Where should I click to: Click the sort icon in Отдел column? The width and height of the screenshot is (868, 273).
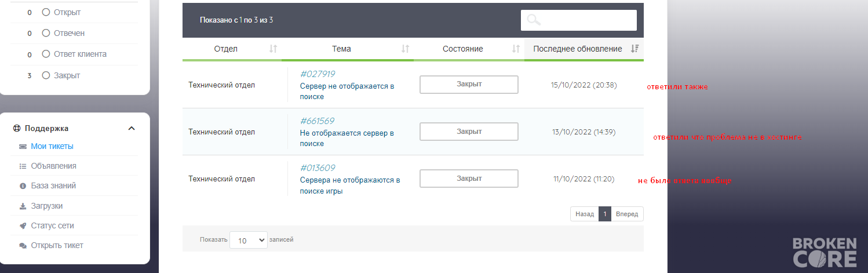tap(273, 49)
